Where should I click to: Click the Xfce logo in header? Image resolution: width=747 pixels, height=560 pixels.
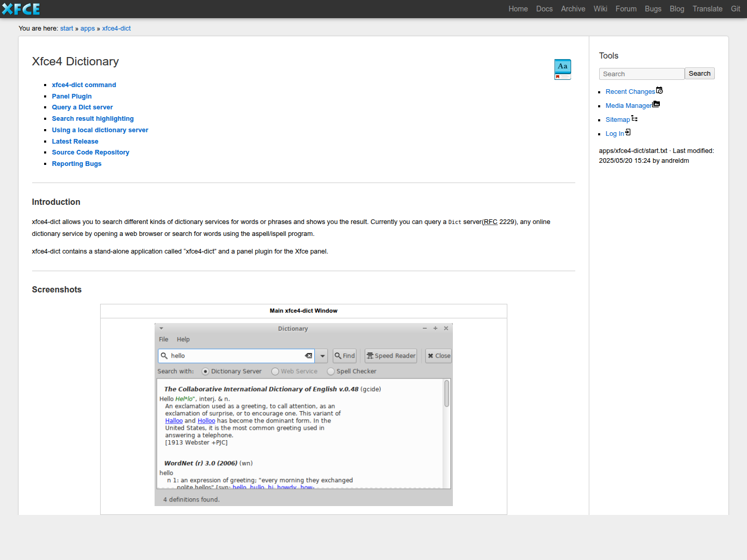(x=21, y=9)
